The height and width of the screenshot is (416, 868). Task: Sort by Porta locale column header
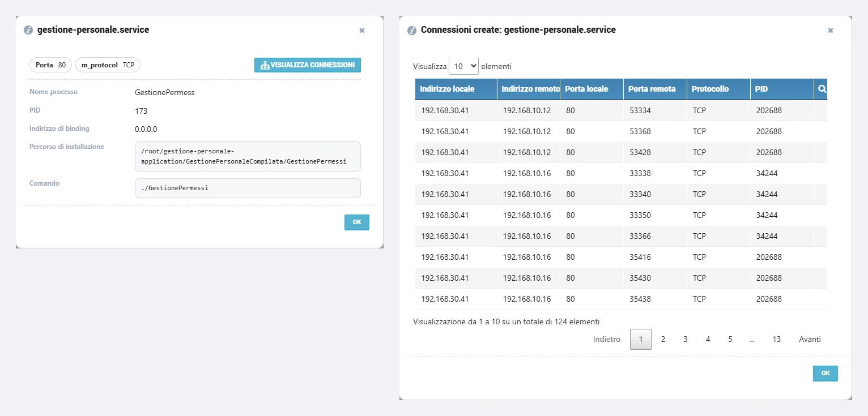[x=592, y=89]
